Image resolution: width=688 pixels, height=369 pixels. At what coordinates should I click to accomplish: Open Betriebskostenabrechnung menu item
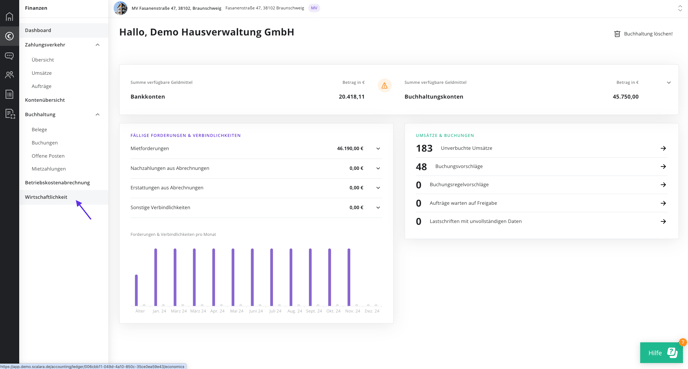click(57, 183)
